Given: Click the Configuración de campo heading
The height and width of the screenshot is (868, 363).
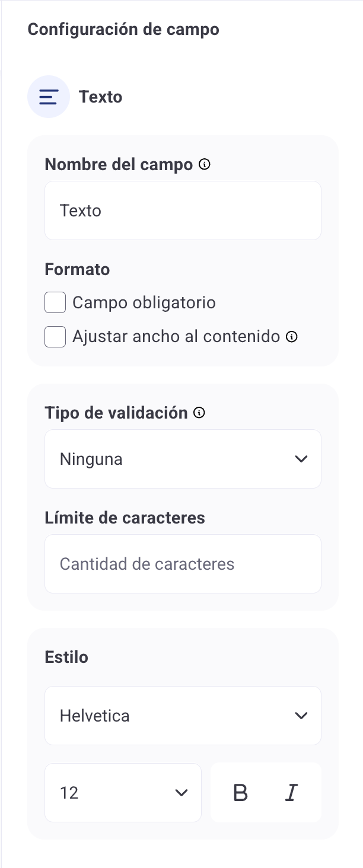Looking at the screenshot, I should [123, 29].
